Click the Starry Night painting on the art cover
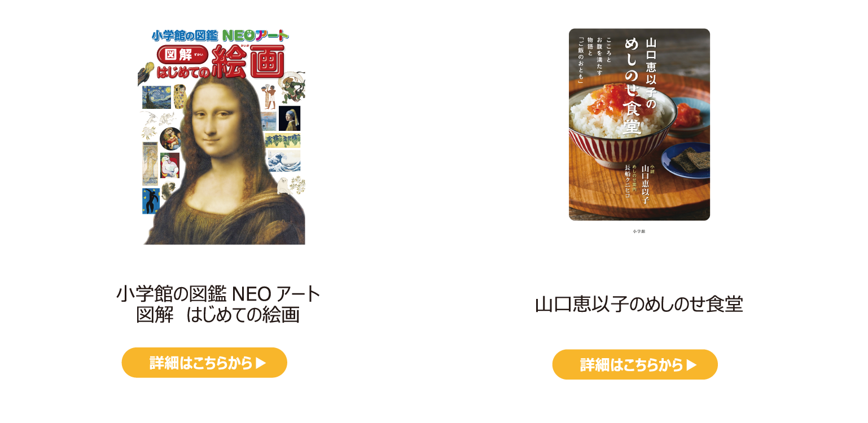Screen dimensions: 868x423 (x=156, y=97)
